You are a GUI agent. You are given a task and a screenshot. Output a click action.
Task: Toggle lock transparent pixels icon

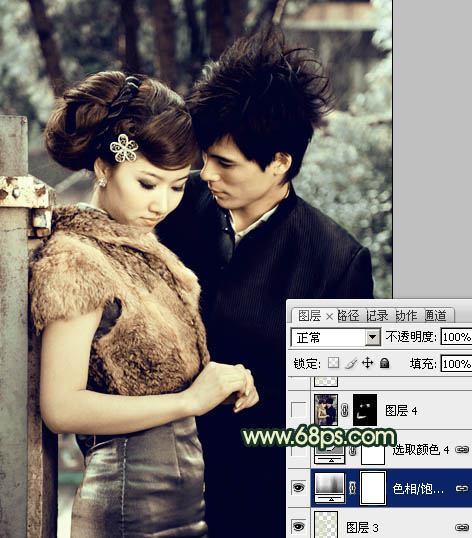coord(333,363)
